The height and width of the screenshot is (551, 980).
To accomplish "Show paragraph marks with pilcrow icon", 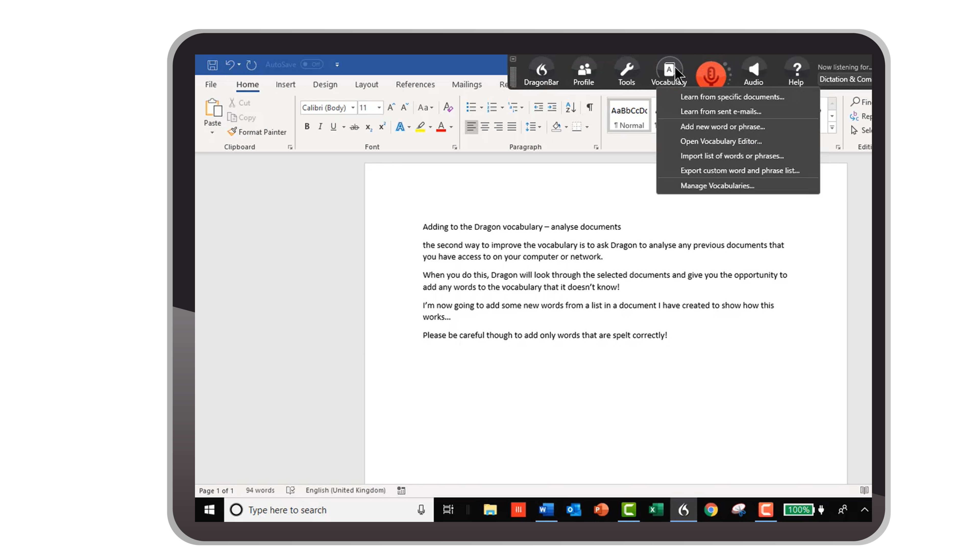I will coord(589,108).
